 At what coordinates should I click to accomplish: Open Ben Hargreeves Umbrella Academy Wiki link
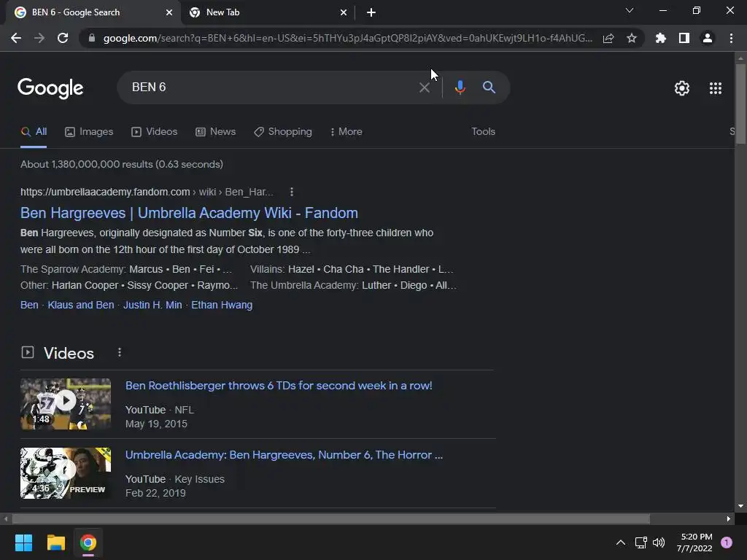click(189, 213)
